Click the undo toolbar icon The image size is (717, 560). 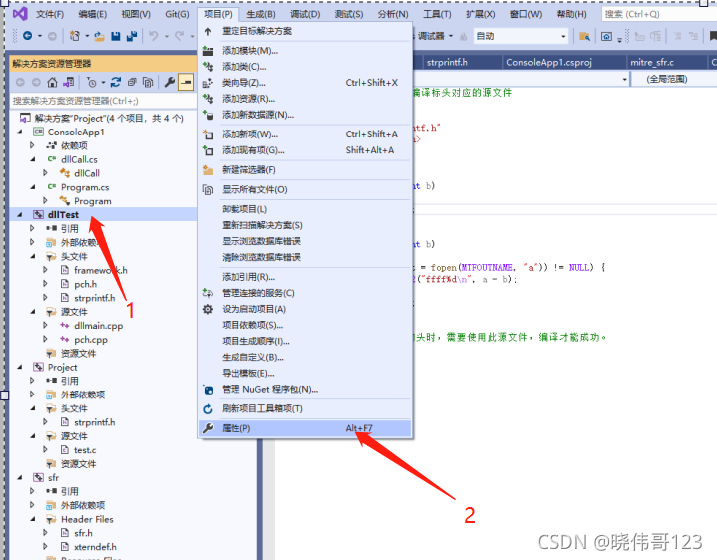(154, 36)
